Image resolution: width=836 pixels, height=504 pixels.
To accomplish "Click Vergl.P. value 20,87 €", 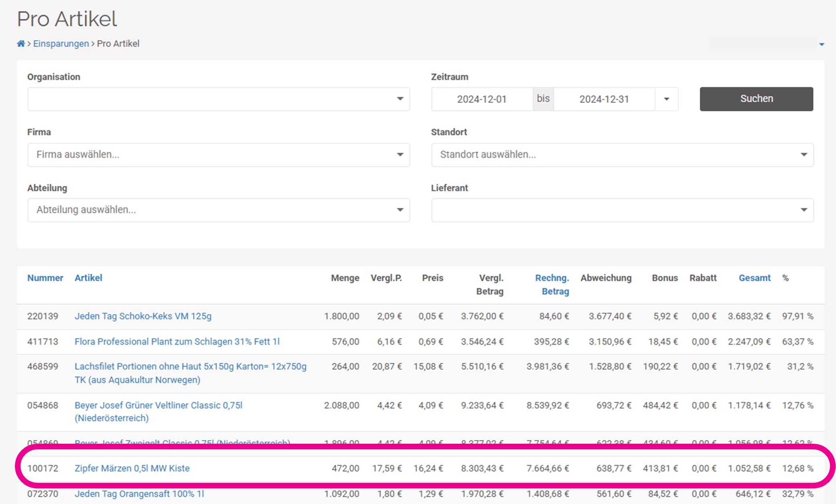I will (x=387, y=367).
